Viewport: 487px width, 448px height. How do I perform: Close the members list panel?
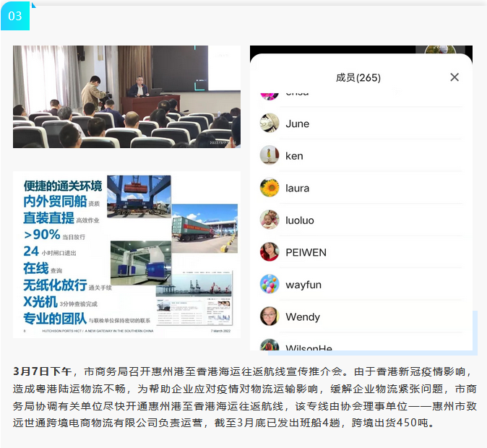(454, 77)
